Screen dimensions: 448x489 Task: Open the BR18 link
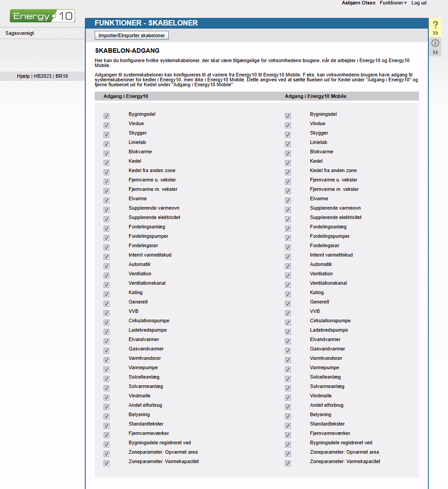(x=62, y=76)
